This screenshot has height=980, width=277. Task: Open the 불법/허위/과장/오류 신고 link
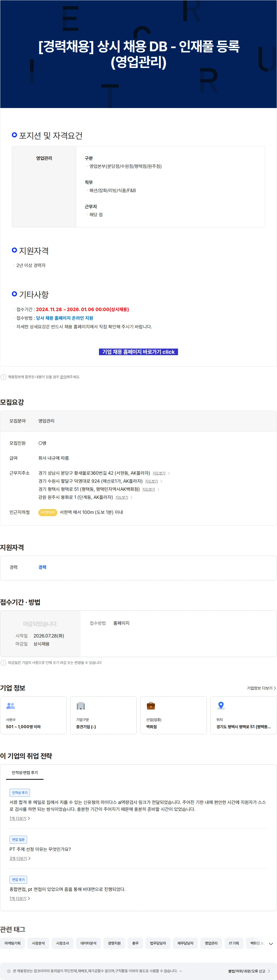pos(249,971)
